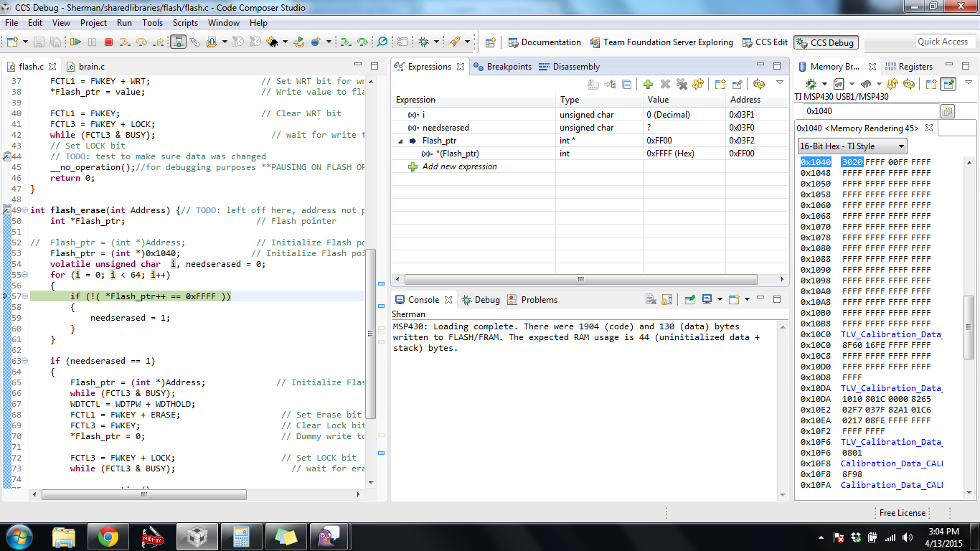Click Clear Console icon
980x551 pixels.
651,299
